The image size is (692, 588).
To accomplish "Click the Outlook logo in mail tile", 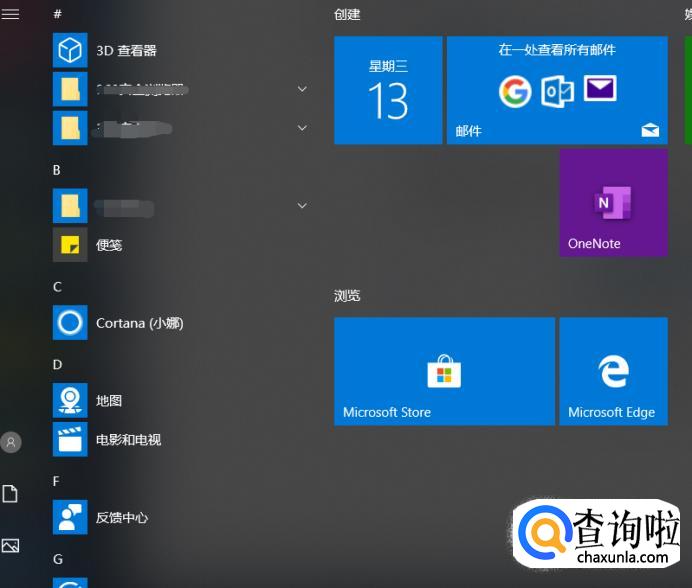I will [x=557, y=91].
